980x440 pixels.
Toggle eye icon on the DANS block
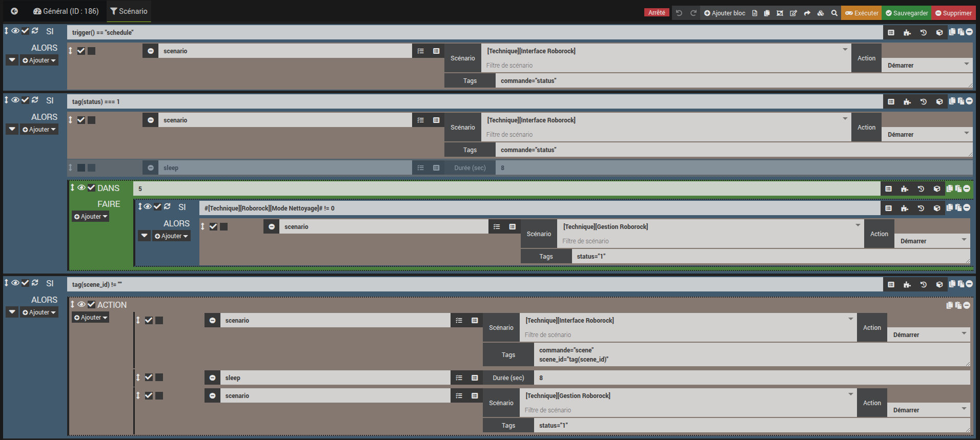pyautogui.click(x=81, y=187)
